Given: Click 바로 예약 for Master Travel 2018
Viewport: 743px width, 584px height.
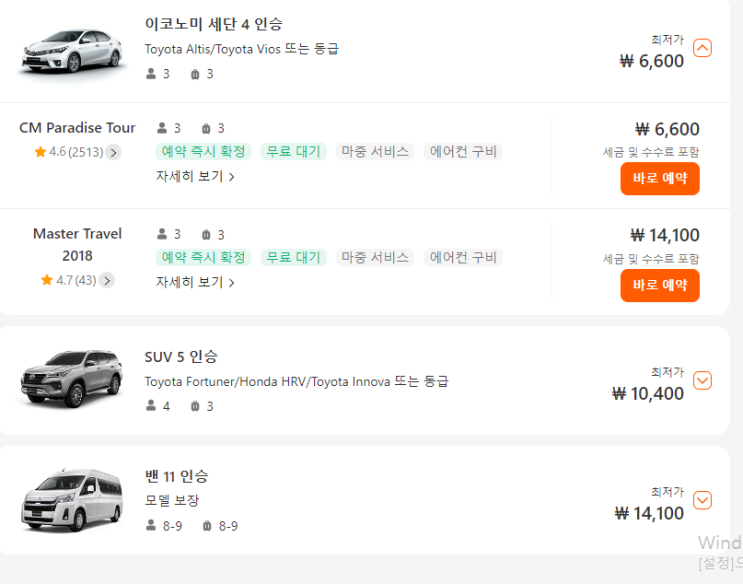Looking at the screenshot, I should pyautogui.click(x=660, y=285).
